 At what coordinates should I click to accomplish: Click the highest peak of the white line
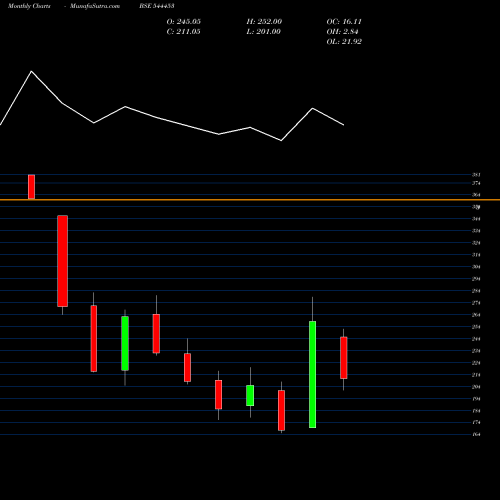pos(32,71)
